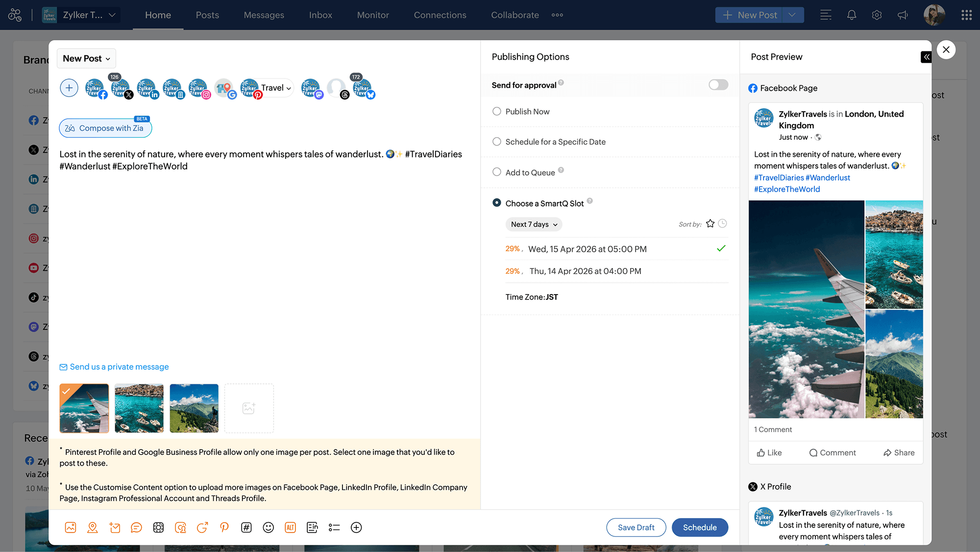Open the Messages tab
Screen dimensions: 980x552
point(264,15)
